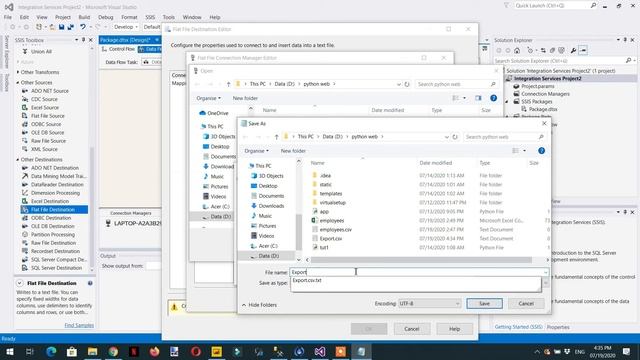Click Help in Flat File Destination Editor
The width and height of the screenshot is (640, 360).
454,329
